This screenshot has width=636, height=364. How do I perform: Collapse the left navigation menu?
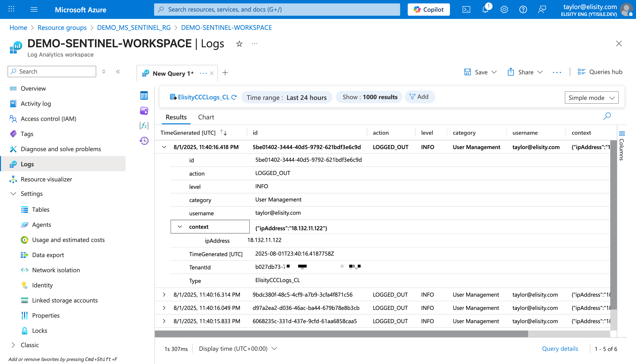pos(118,72)
